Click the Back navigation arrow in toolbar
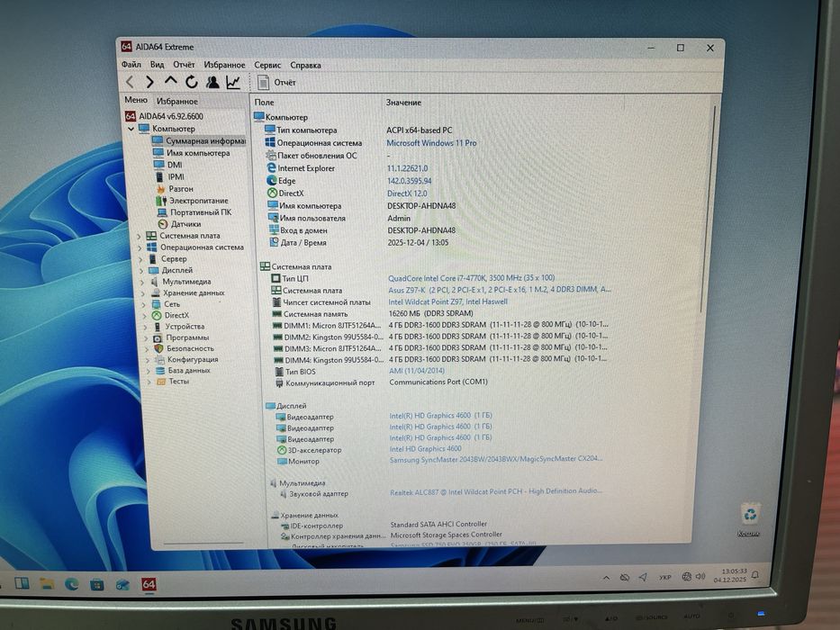The width and height of the screenshot is (840, 630). (x=130, y=82)
